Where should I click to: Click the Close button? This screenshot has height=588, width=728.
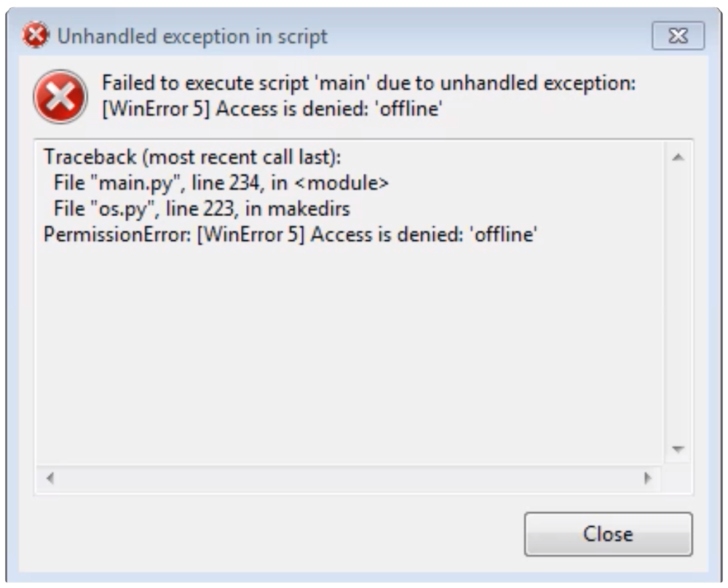point(608,533)
